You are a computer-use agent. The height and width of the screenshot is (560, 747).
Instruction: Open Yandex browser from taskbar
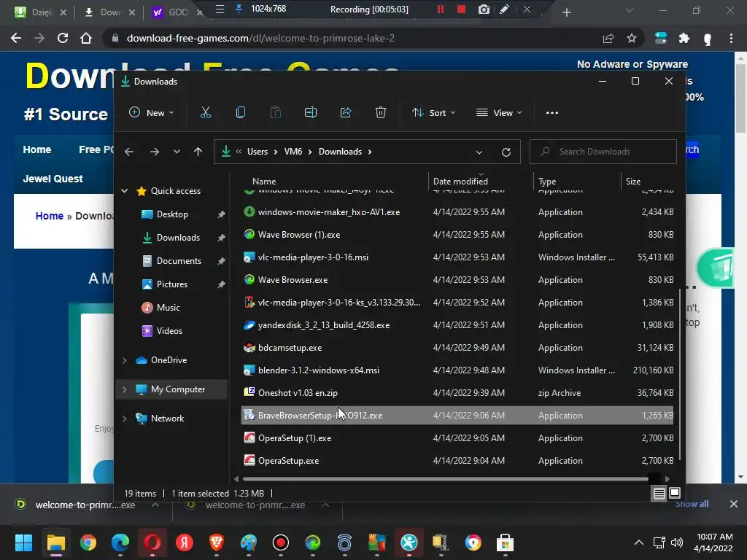click(185, 542)
